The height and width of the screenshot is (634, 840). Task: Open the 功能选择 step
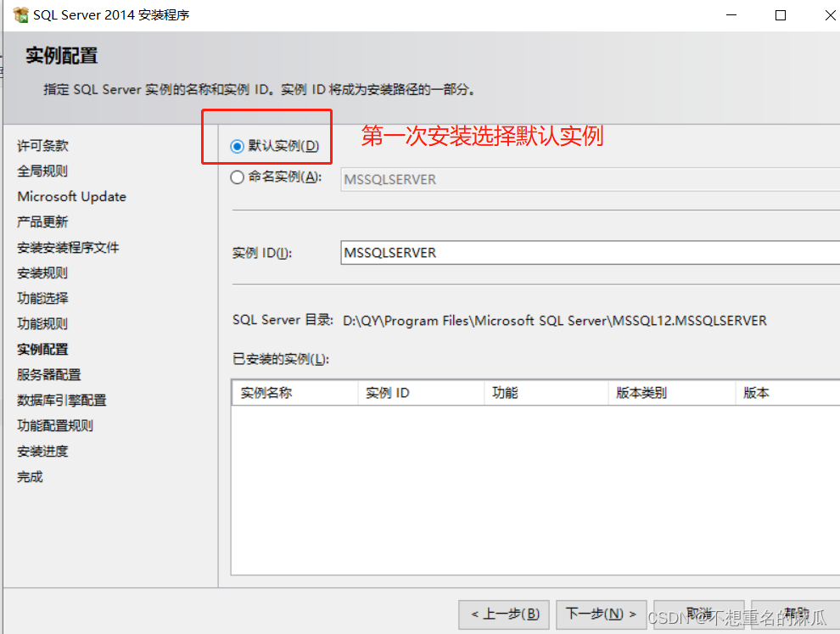[42, 298]
